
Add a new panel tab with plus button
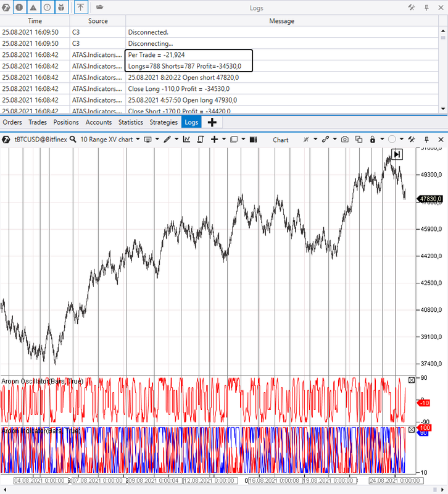pos(212,122)
